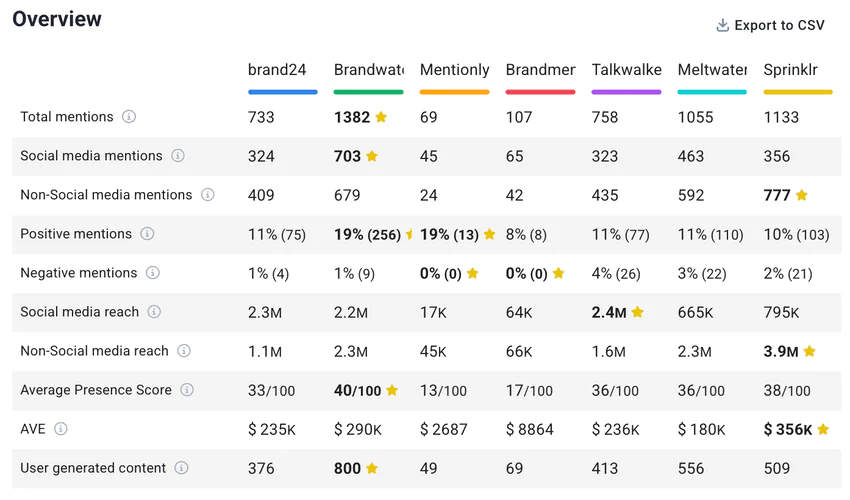850x500 pixels.
Task: Click Mentionly AVE value $ 2687
Action: tap(443, 430)
